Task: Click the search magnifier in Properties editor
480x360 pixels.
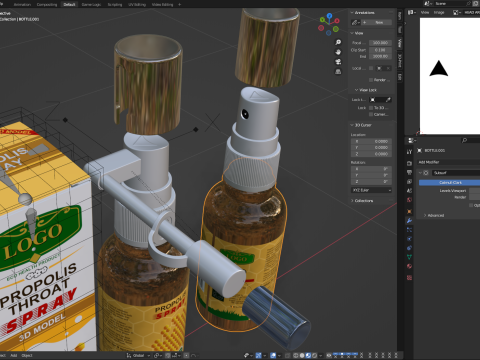Action: coord(464,140)
